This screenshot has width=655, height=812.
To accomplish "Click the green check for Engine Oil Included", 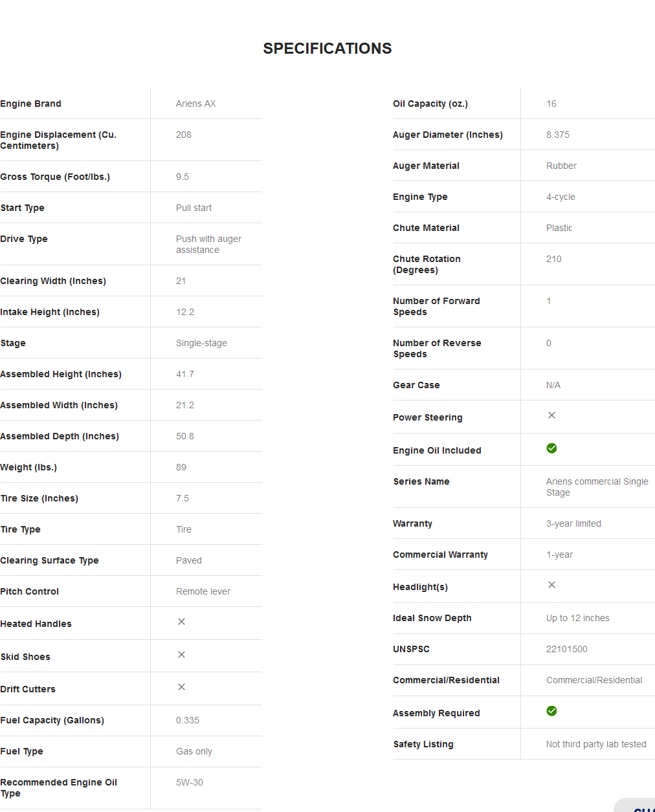I will point(551,448).
